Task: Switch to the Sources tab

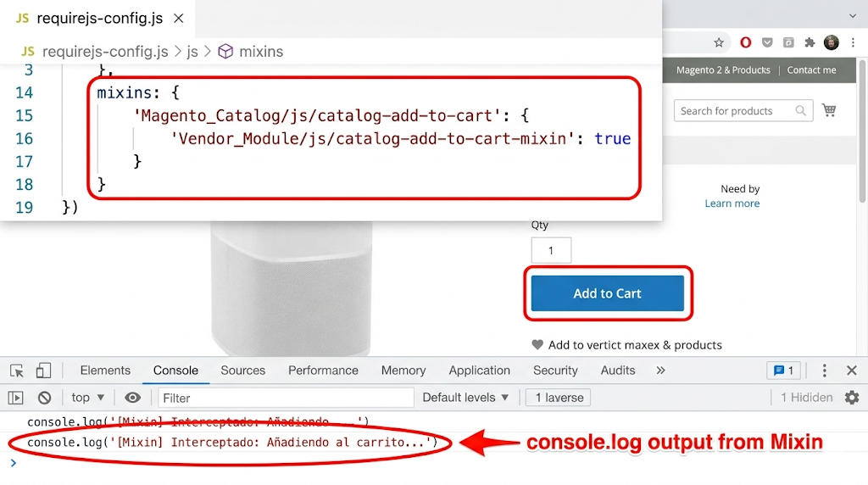Action: pyautogui.click(x=243, y=371)
